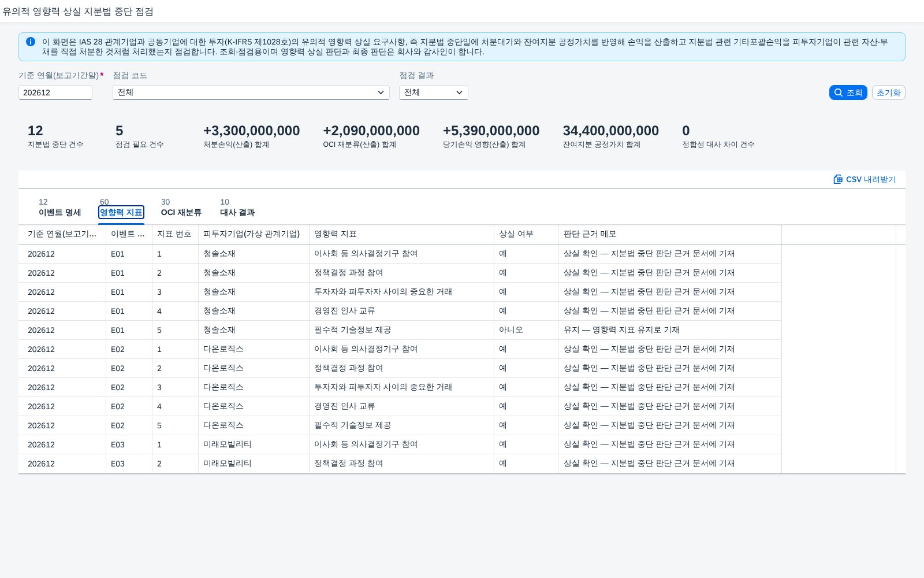This screenshot has height=578, width=924.
Task: Click 필수적 기술정보 제공 in E02 row
Action: click(353, 425)
